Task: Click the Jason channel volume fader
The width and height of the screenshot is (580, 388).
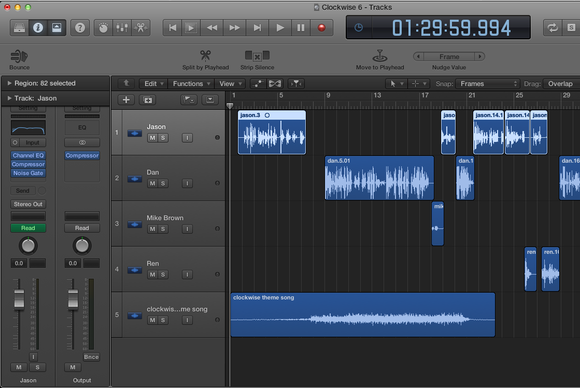Action: pyautogui.click(x=19, y=299)
